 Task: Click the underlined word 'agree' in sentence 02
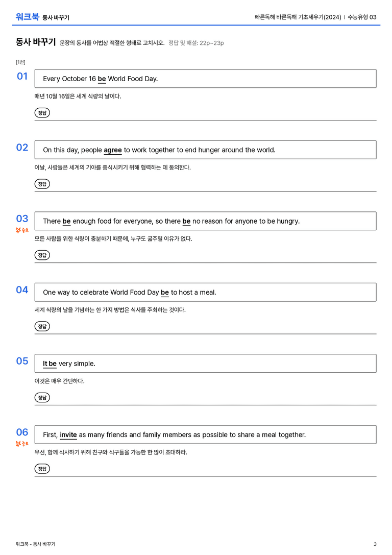[x=112, y=151]
